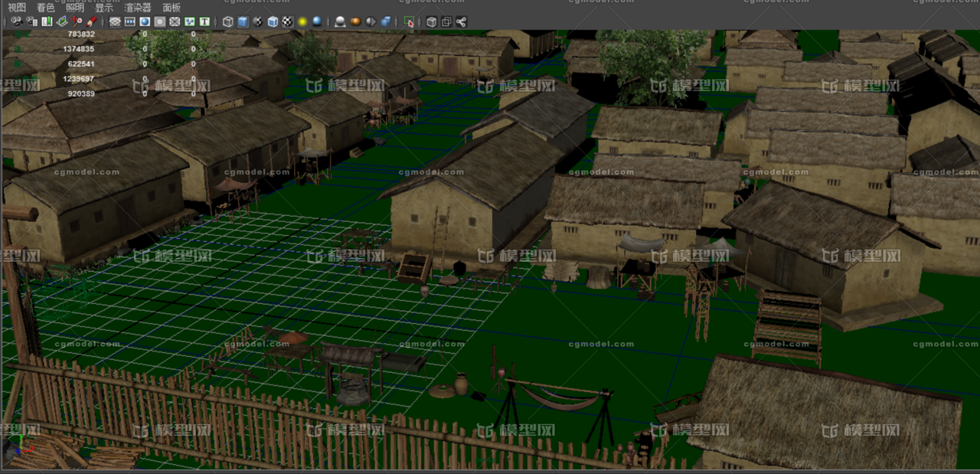Toggle the field chart icon
This screenshot has width=980, height=474.
point(175,21)
